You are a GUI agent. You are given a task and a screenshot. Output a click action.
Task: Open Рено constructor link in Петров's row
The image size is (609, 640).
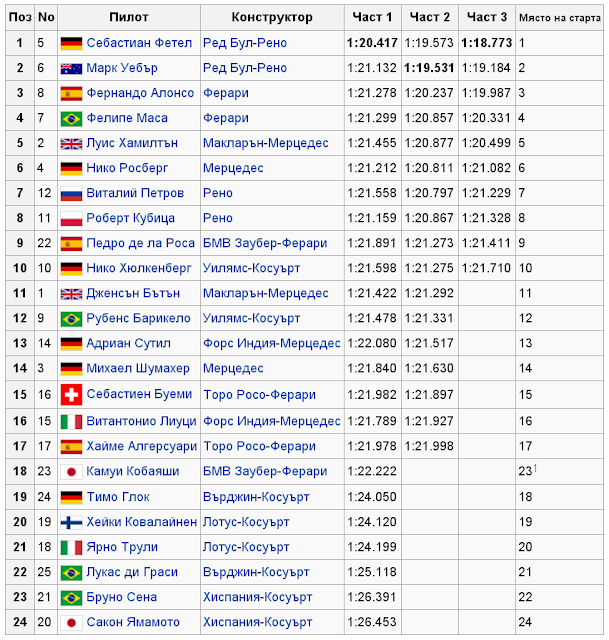click(218, 193)
